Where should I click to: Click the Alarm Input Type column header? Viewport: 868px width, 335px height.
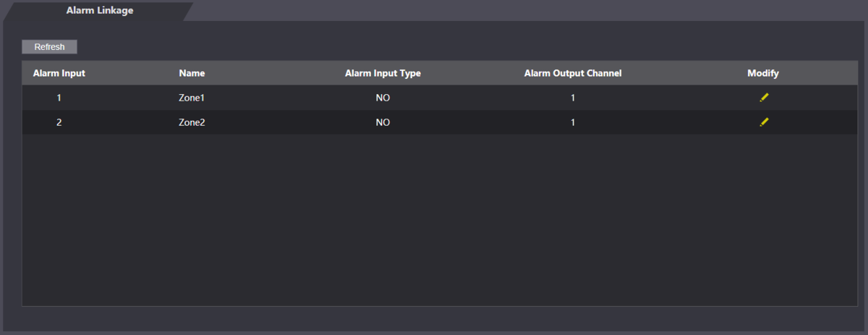(x=383, y=73)
